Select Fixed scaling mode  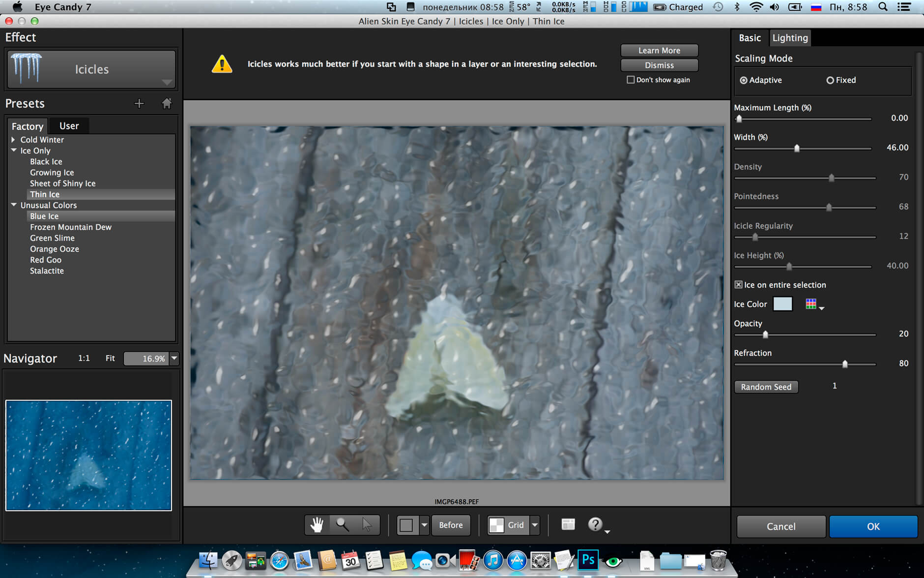click(841, 80)
